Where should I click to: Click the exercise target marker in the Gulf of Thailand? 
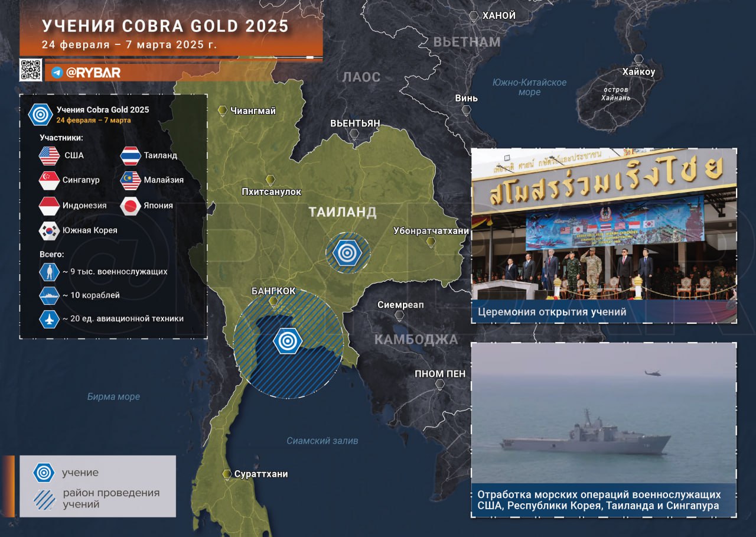[x=288, y=341]
